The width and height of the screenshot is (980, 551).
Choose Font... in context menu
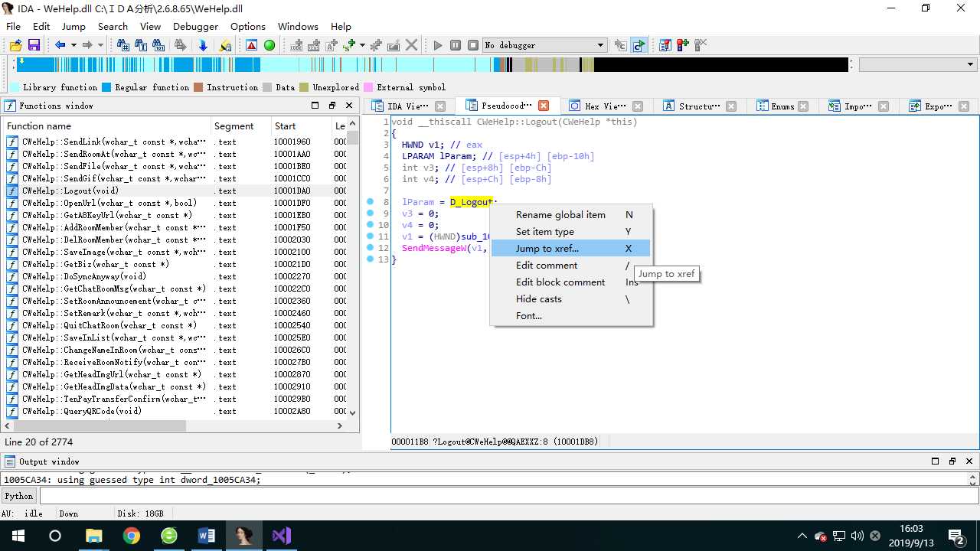[x=571, y=316]
